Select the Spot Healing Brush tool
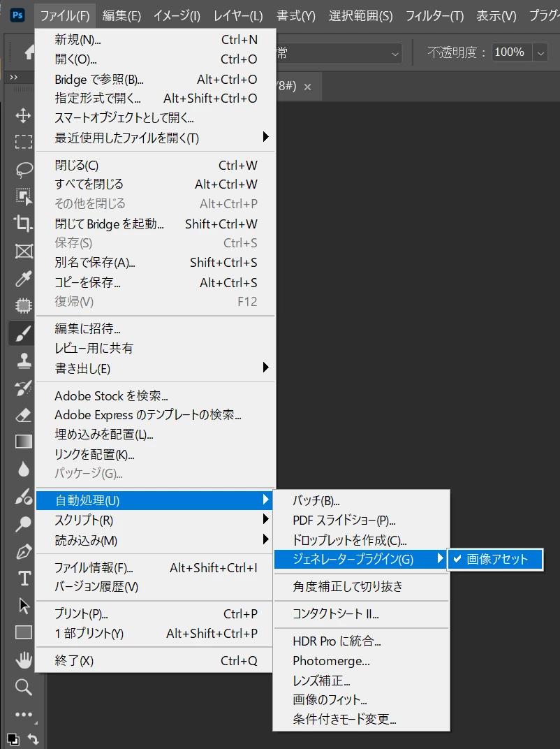 23,305
